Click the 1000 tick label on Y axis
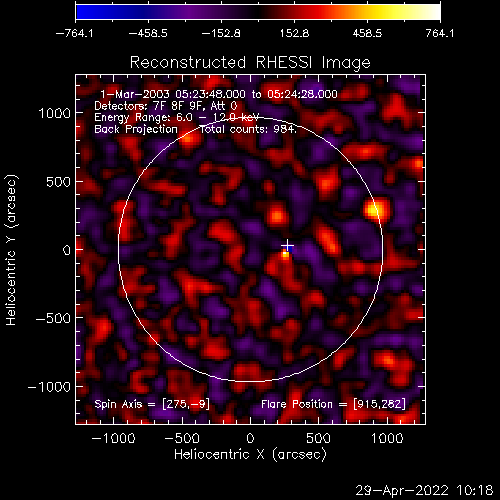This screenshot has width=500, height=500. point(55,113)
